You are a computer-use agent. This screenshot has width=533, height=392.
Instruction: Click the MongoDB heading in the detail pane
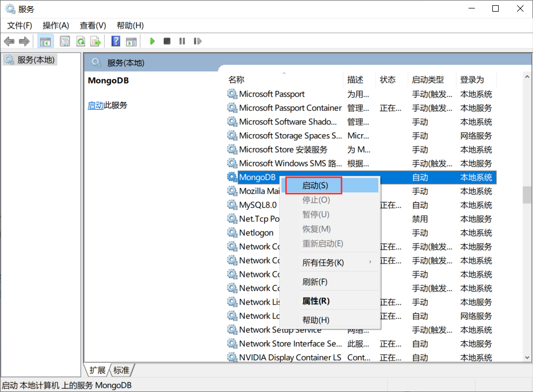(x=108, y=81)
